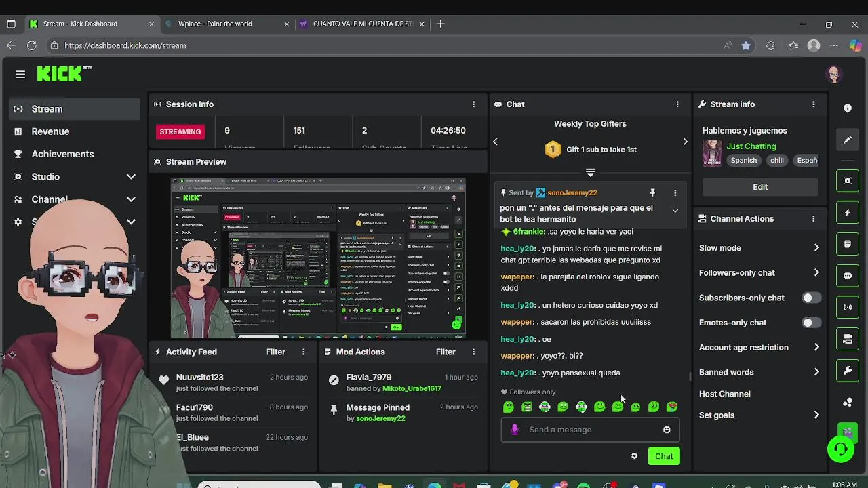
Task: Open Account age restriction settings
Action: 759,348
